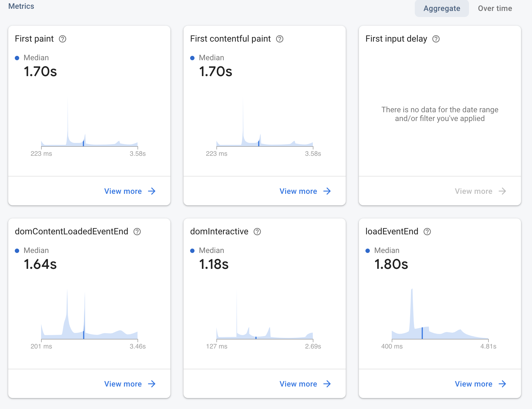Click the Metrics section heading
The width and height of the screenshot is (532, 409).
pos(21,6)
